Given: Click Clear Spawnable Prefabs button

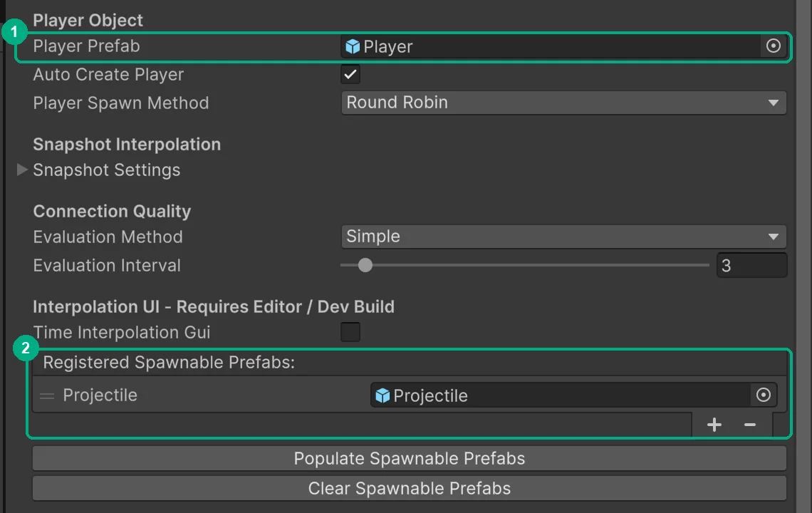Looking at the screenshot, I should click(409, 488).
